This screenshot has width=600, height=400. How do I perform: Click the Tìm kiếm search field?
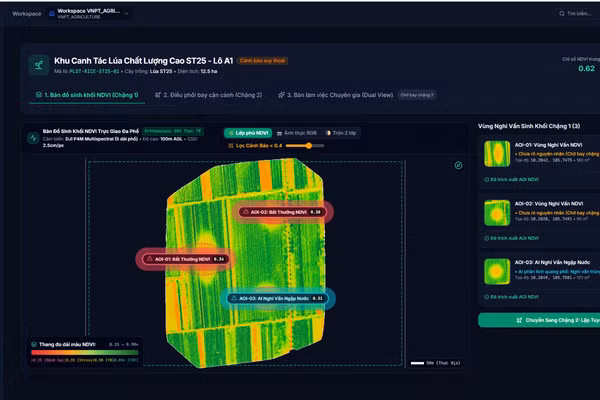tap(578, 13)
